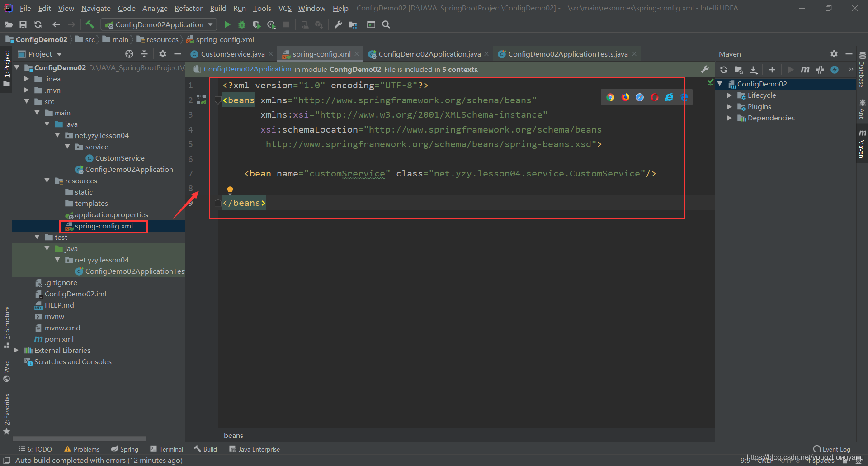Open Project Structure dialog icon

(x=353, y=24)
